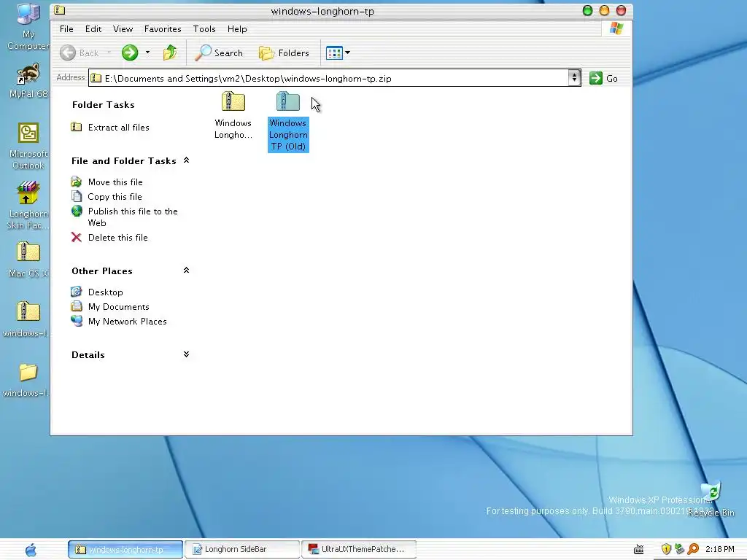
Task: Open the Help menu
Action: (x=237, y=29)
